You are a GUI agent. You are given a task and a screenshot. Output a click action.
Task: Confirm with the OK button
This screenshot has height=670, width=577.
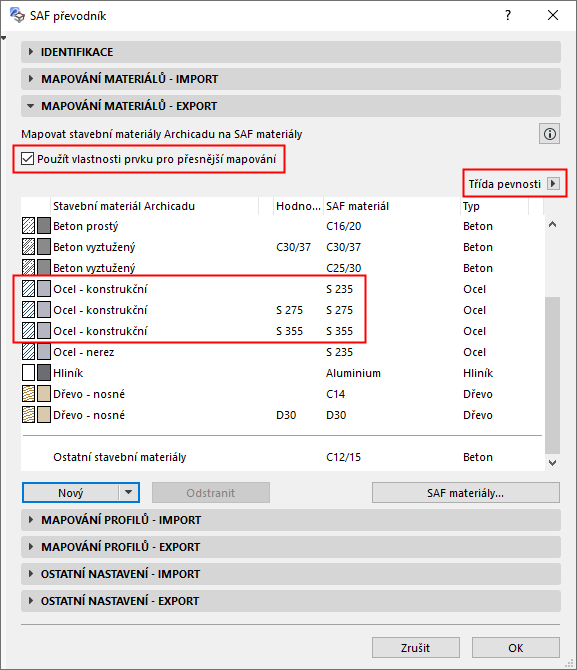point(515,648)
